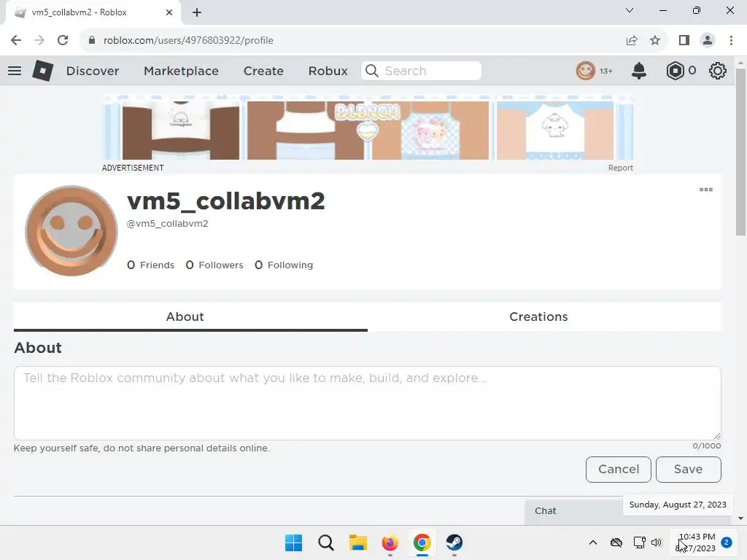This screenshot has height=560, width=747.
Task: Click the avatar headshot in Roblox header
Action: coord(585,71)
